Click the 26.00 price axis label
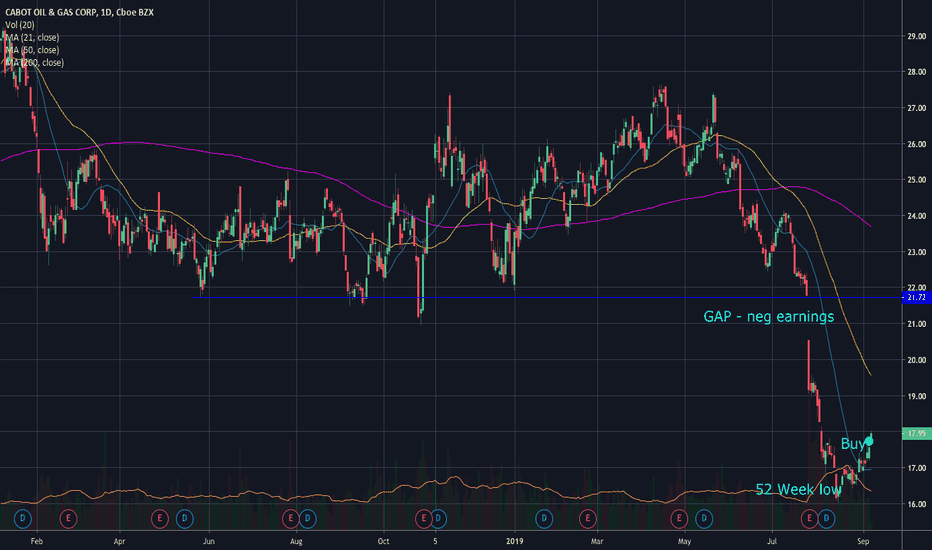 tap(916, 144)
